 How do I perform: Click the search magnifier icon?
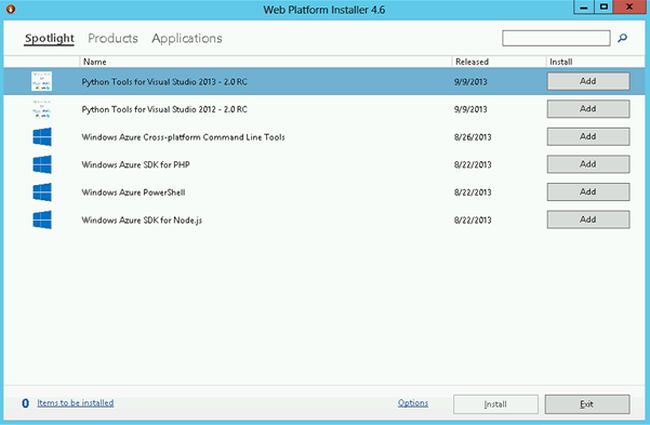tap(622, 38)
